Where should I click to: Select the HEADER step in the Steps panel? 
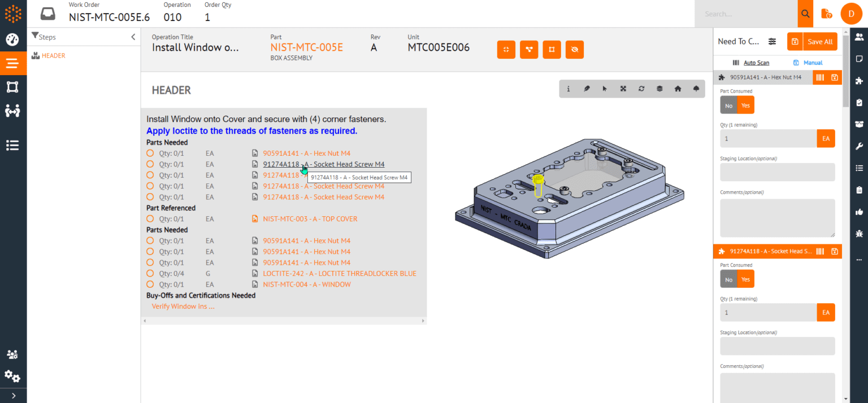[54, 55]
